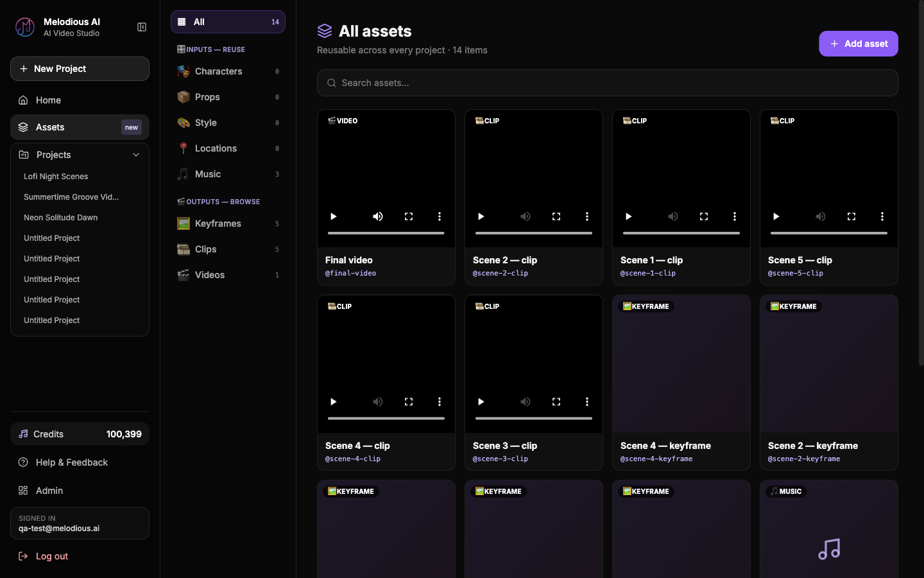This screenshot has height=578, width=924.
Task: Select the All assets filter
Action: tap(228, 22)
